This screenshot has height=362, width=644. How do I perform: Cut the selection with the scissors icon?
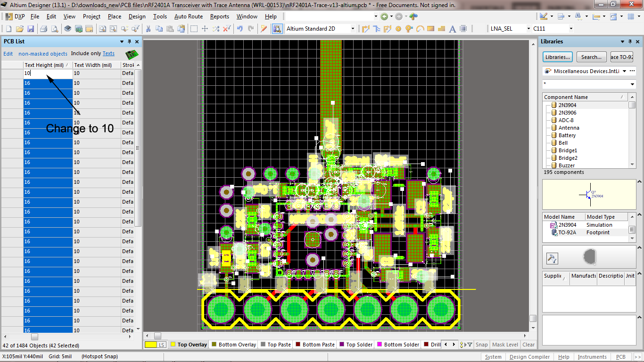click(148, 29)
